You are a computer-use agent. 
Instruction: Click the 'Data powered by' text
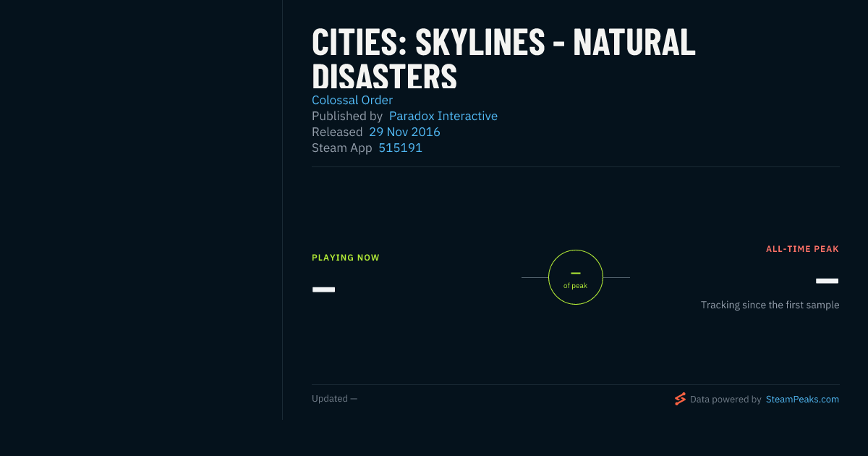point(726,400)
